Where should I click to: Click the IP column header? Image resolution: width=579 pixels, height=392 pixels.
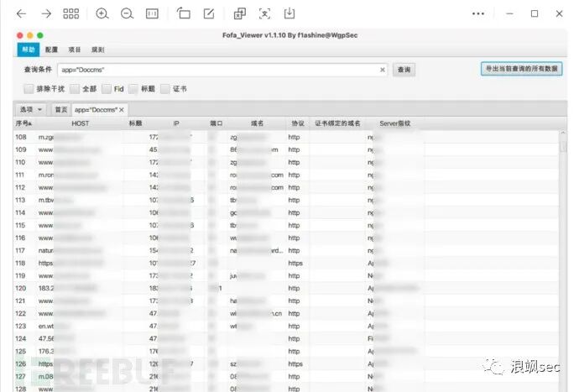tap(176, 123)
